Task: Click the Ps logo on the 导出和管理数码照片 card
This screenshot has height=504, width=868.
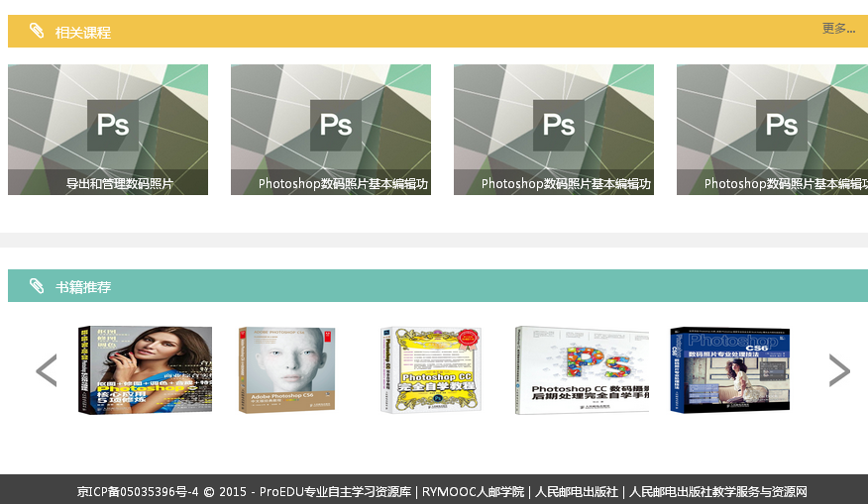Action: point(113,125)
